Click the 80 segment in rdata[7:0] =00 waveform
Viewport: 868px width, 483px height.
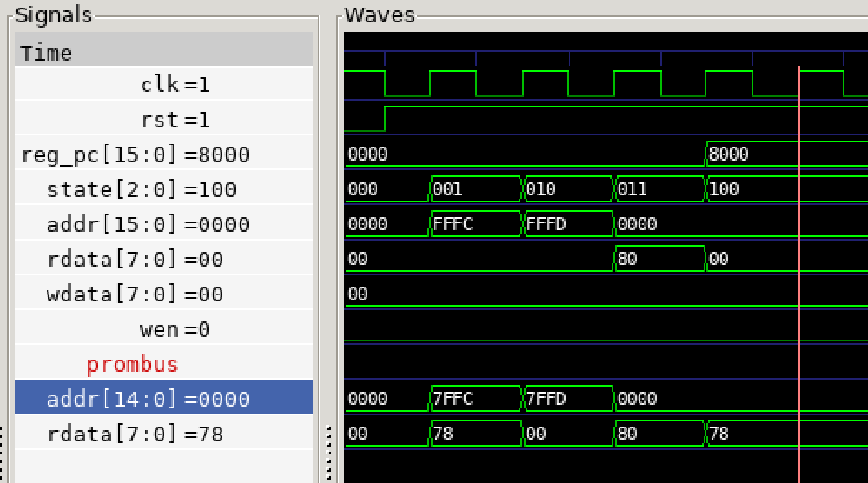pyautogui.click(x=659, y=259)
